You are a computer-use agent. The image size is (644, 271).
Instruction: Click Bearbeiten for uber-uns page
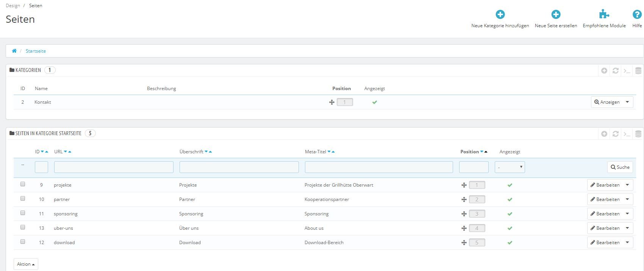click(605, 228)
